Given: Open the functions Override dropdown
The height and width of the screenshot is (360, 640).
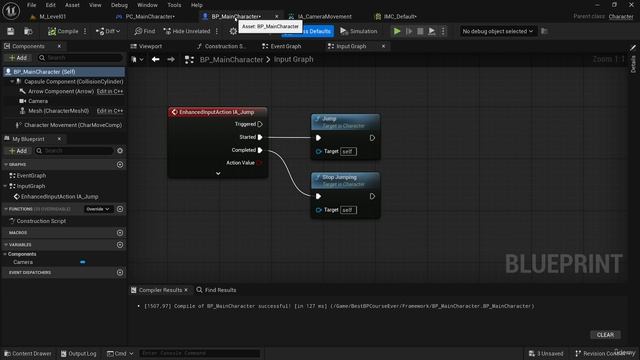Looking at the screenshot, I should click(98, 209).
